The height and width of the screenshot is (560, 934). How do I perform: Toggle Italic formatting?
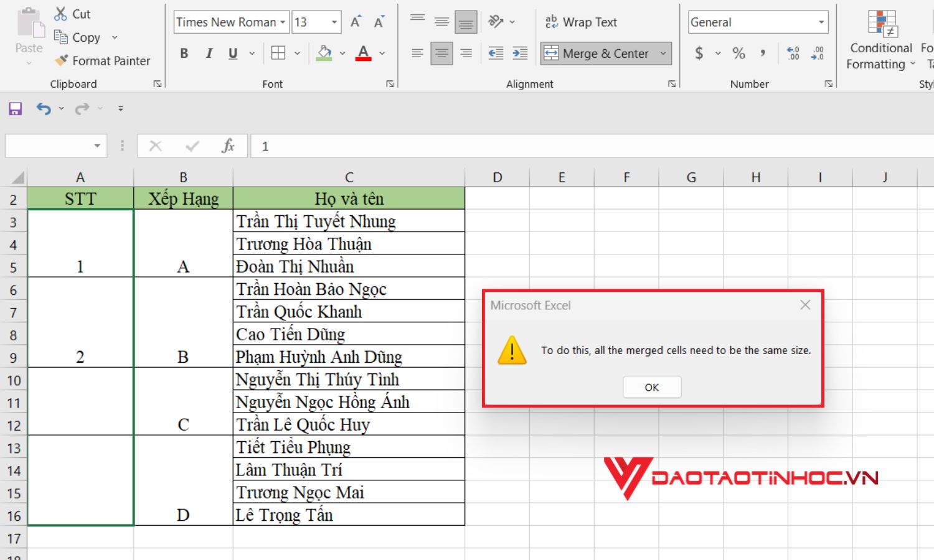pos(209,53)
